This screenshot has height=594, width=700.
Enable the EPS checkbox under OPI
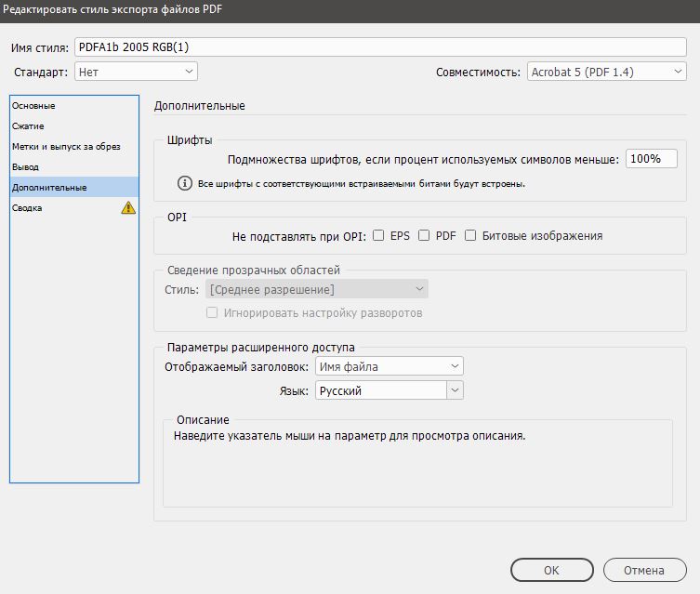378,235
